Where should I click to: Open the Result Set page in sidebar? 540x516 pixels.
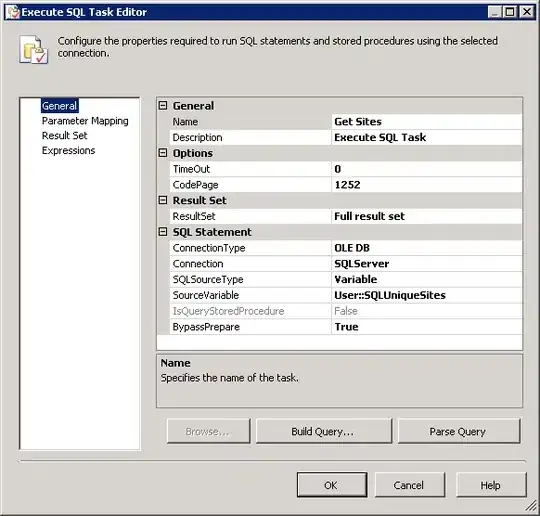tap(64, 136)
